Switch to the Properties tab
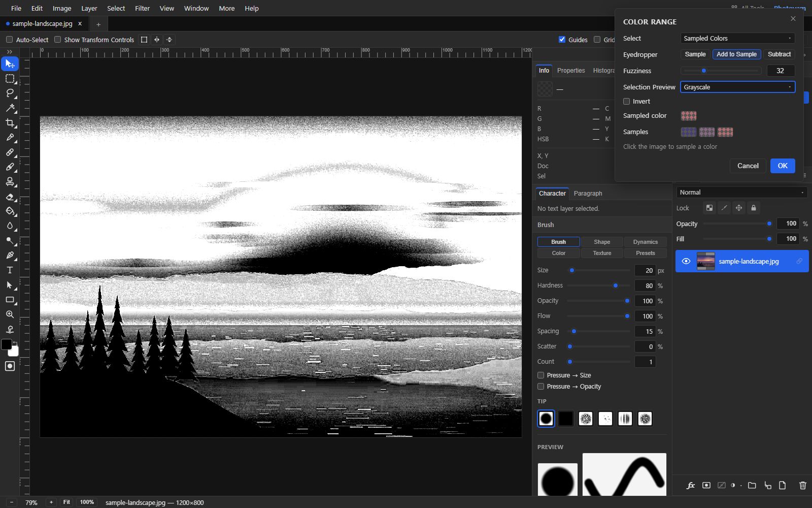This screenshot has width=812, height=508. 571,71
